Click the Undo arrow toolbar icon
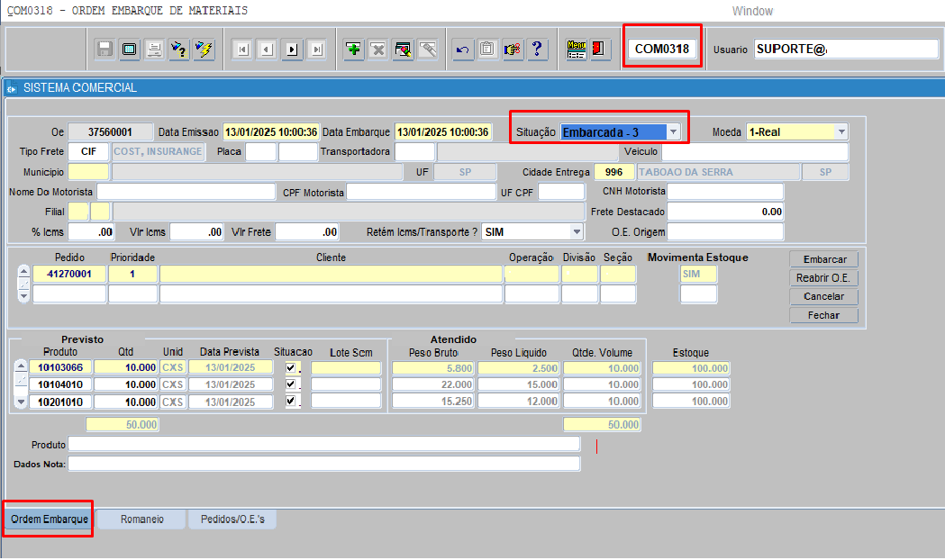The image size is (945, 560). pyautogui.click(x=463, y=50)
